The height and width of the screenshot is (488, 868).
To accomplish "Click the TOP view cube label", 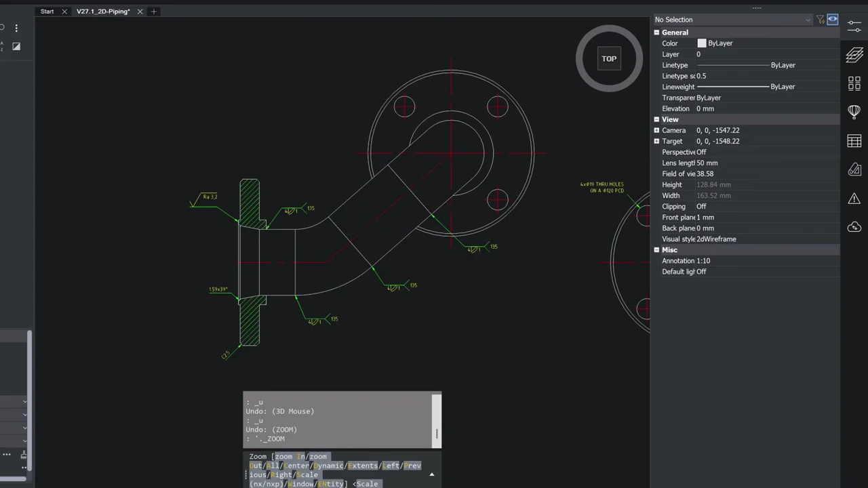I will (x=609, y=58).
